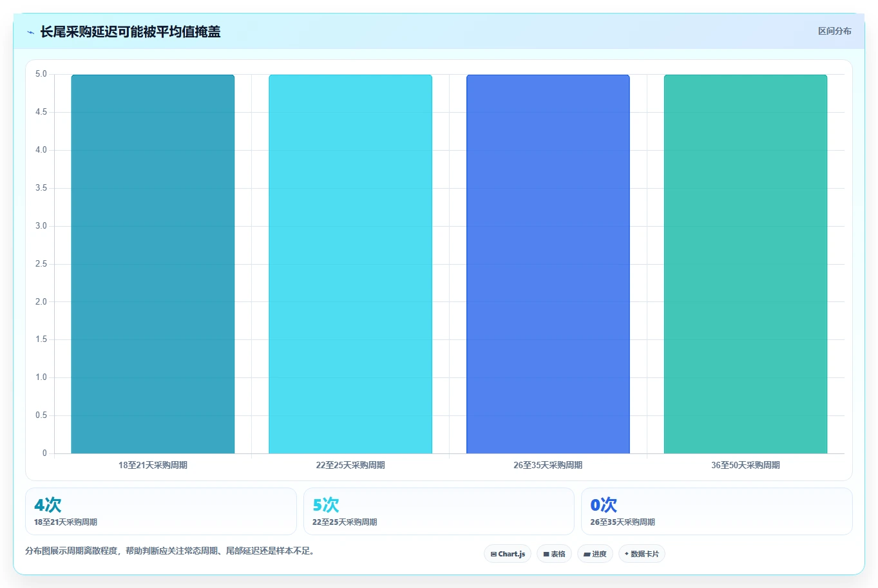Select the 22至25天采购周期 cyan bar

click(x=350, y=264)
